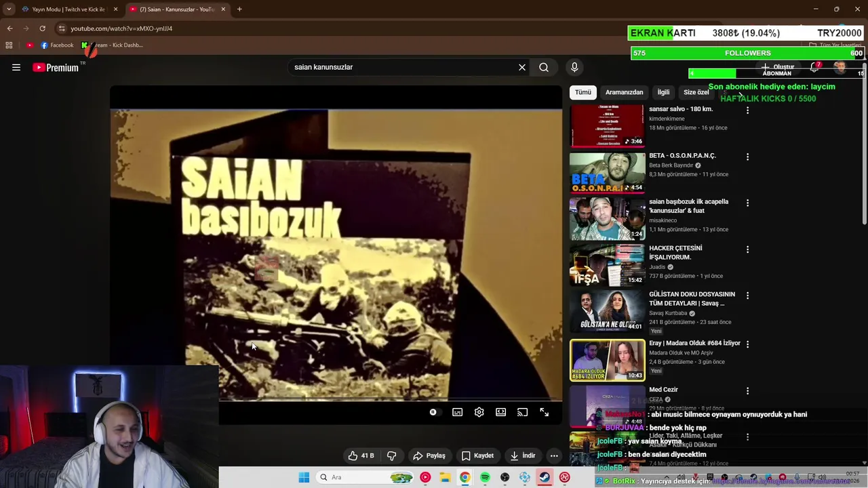
Task: Open options for 'Eray | Madara Olduk #684'
Action: coord(747,344)
